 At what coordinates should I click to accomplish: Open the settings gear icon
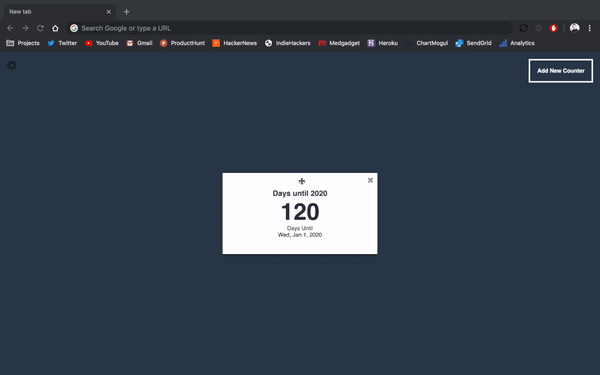(x=12, y=65)
